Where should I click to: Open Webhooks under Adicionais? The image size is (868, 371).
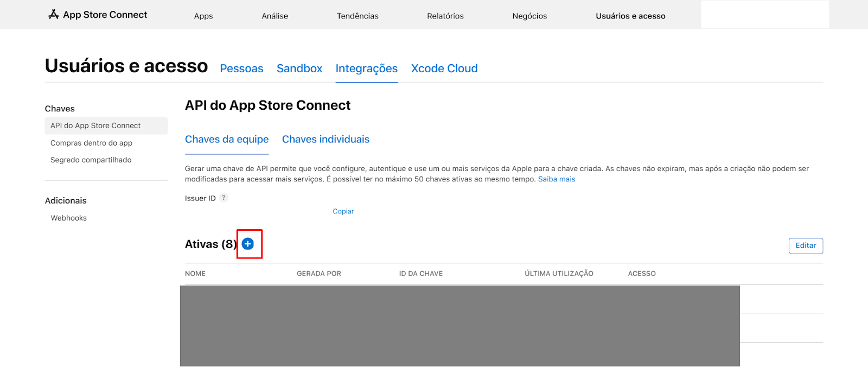[69, 218]
